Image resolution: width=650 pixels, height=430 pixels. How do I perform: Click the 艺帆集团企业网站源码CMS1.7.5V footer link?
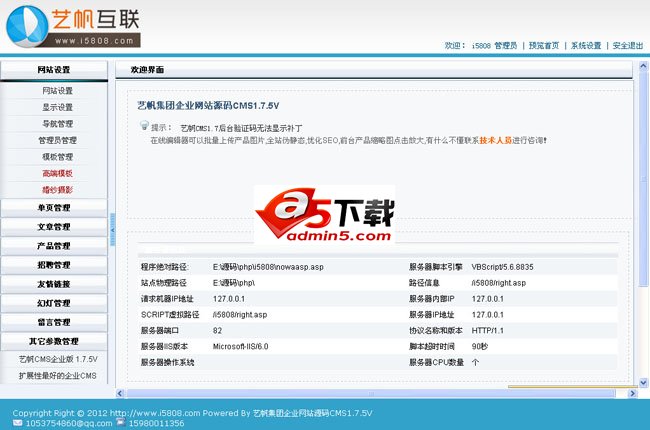tap(313, 413)
